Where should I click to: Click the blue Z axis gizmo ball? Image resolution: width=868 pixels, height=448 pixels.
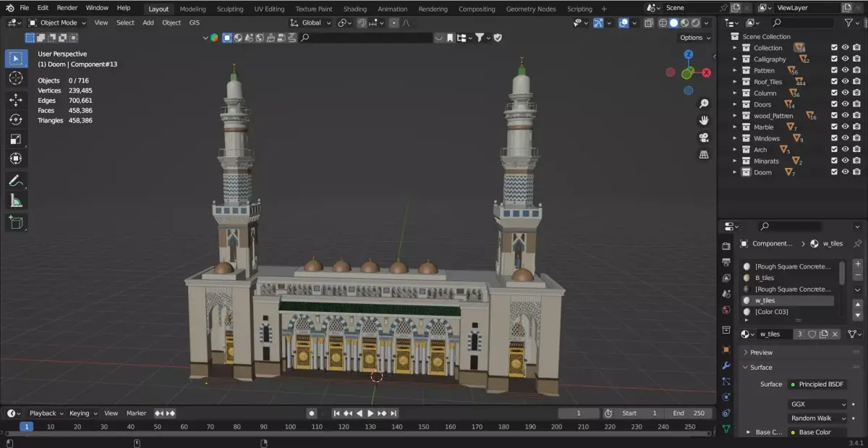689,54
